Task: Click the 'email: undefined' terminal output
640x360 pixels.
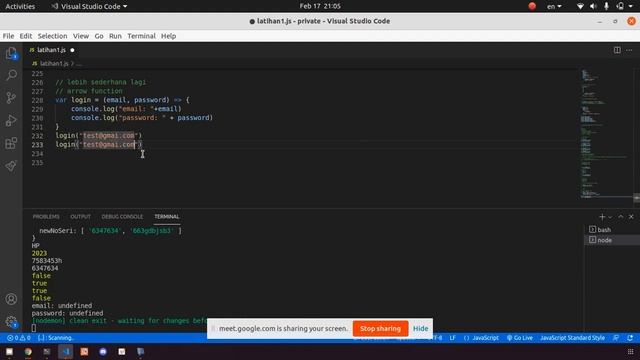Action: (62, 306)
